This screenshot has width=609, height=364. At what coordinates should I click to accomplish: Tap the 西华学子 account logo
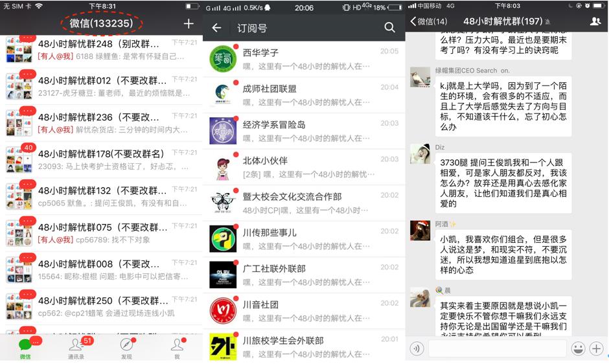tap(223, 59)
